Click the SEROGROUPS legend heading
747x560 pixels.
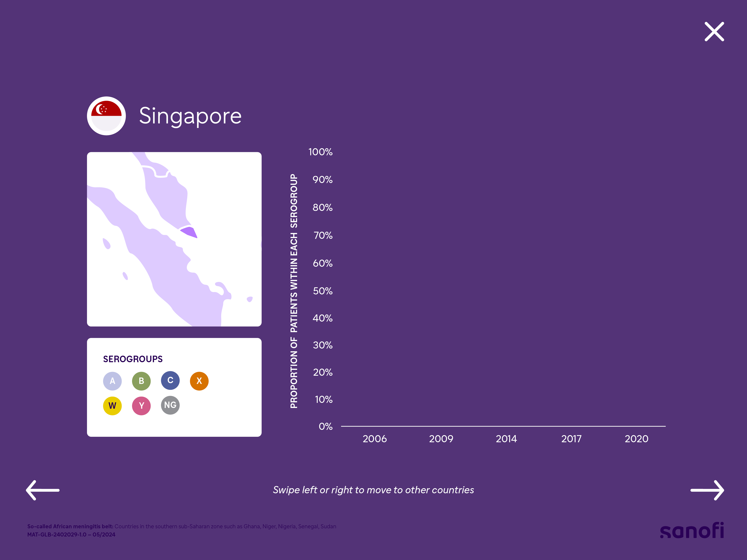tap(133, 359)
